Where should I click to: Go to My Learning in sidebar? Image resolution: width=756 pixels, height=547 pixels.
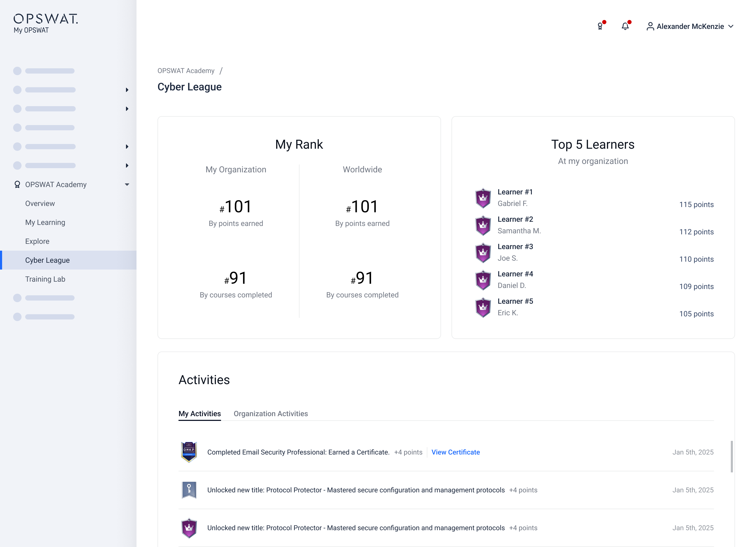point(45,223)
